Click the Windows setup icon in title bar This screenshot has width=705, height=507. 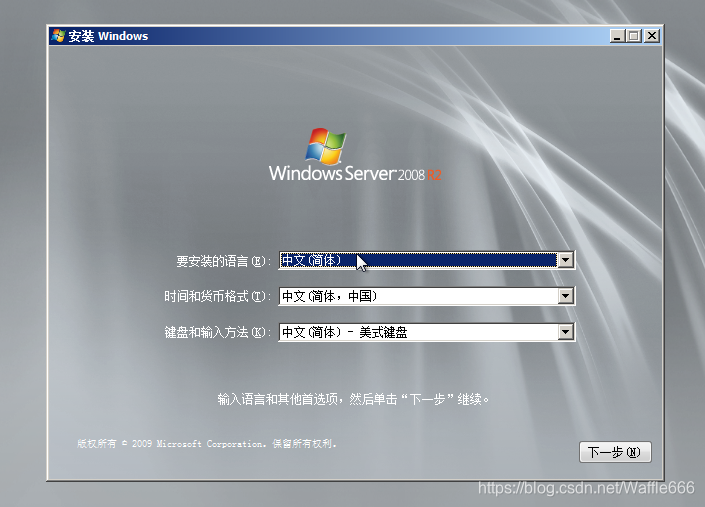(58, 36)
